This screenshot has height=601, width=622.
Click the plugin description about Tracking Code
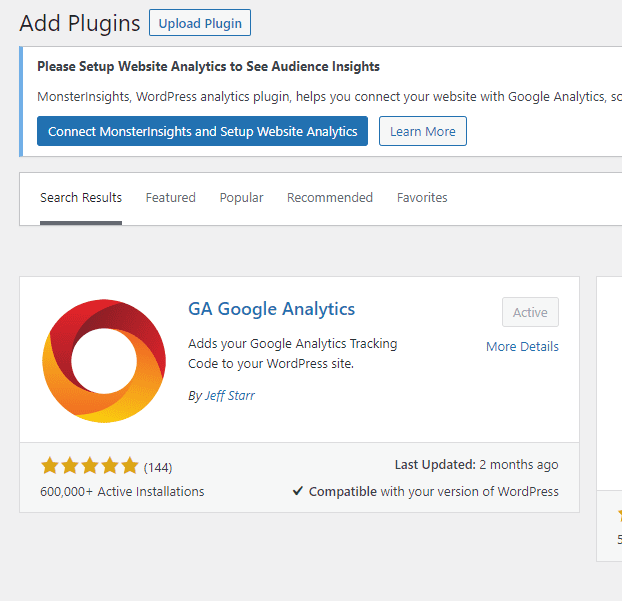[x=292, y=353]
